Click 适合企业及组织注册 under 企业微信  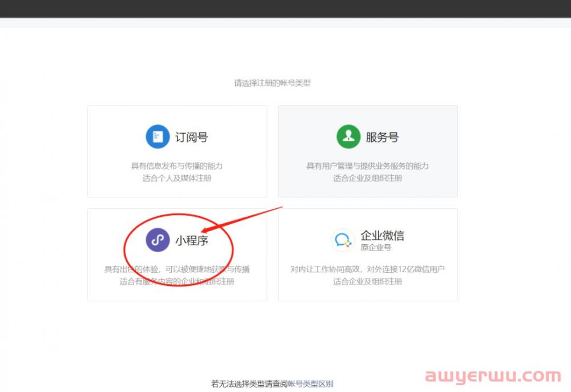pyautogui.click(x=367, y=281)
